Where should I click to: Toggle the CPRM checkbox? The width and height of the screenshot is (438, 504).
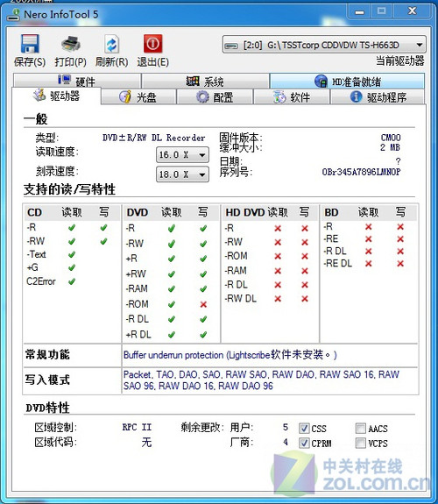304,443
